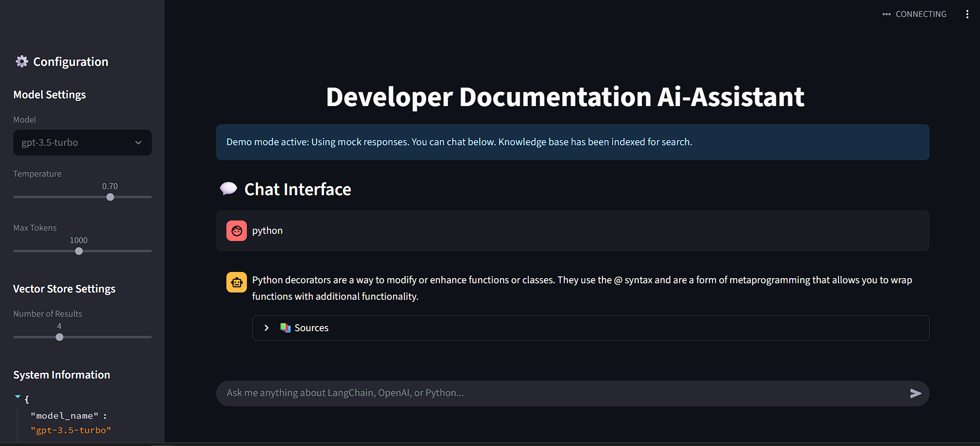
Task: Click the yellow robot assistant avatar
Action: [237, 282]
